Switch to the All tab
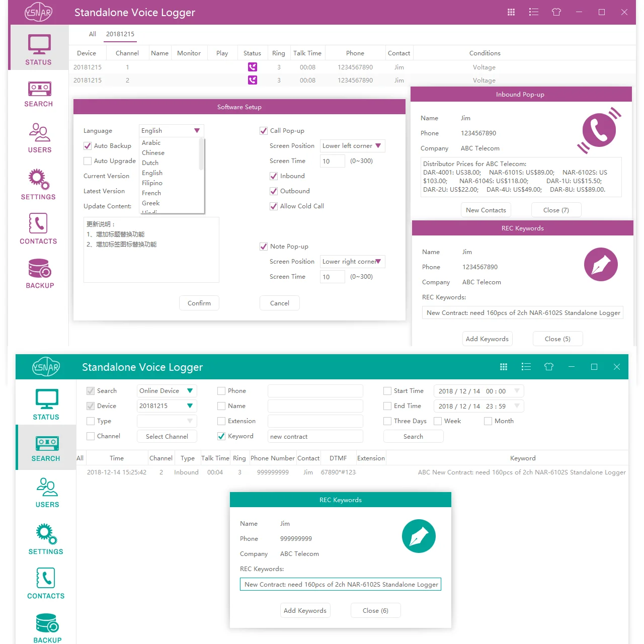This screenshot has height=644, width=644. [x=93, y=34]
